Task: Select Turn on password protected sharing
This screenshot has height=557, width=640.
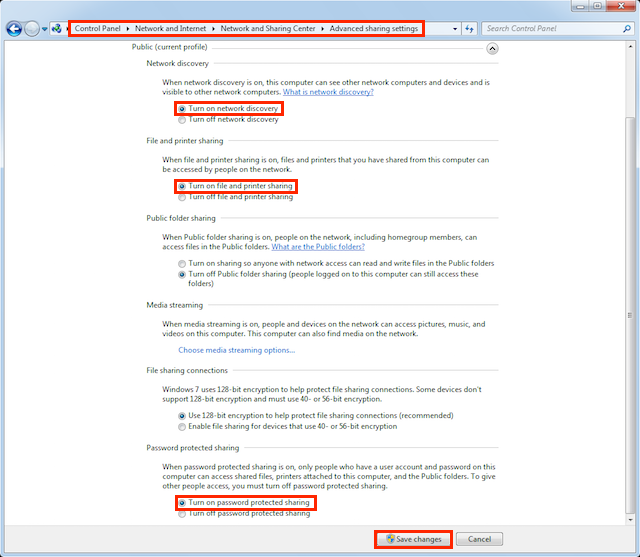Action: tap(244, 503)
